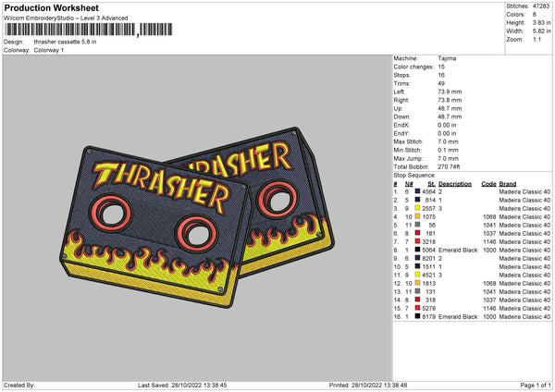Click the yellow swatch in stop 3
This screenshot has height=392, width=555.
pyautogui.click(x=419, y=207)
